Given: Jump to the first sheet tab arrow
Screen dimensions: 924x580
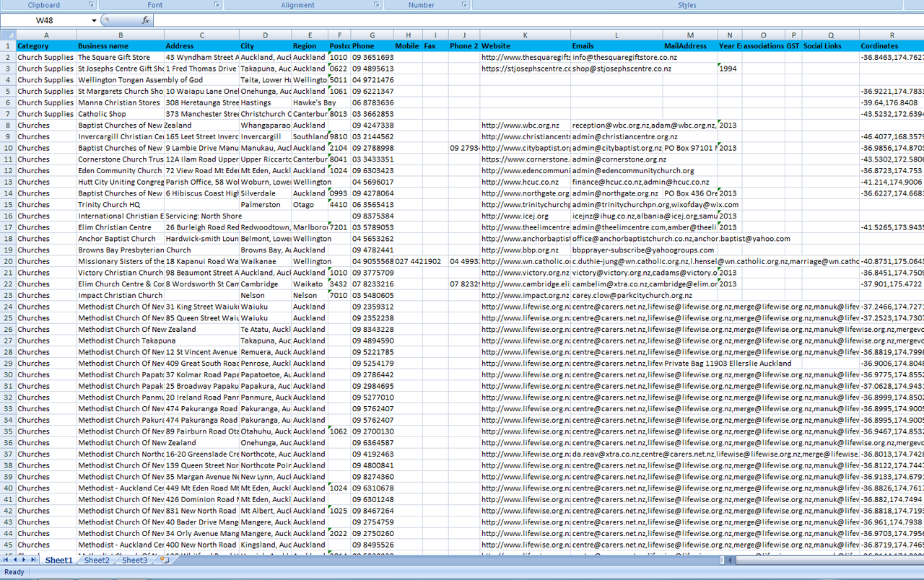Looking at the screenshot, I should click(6, 561).
